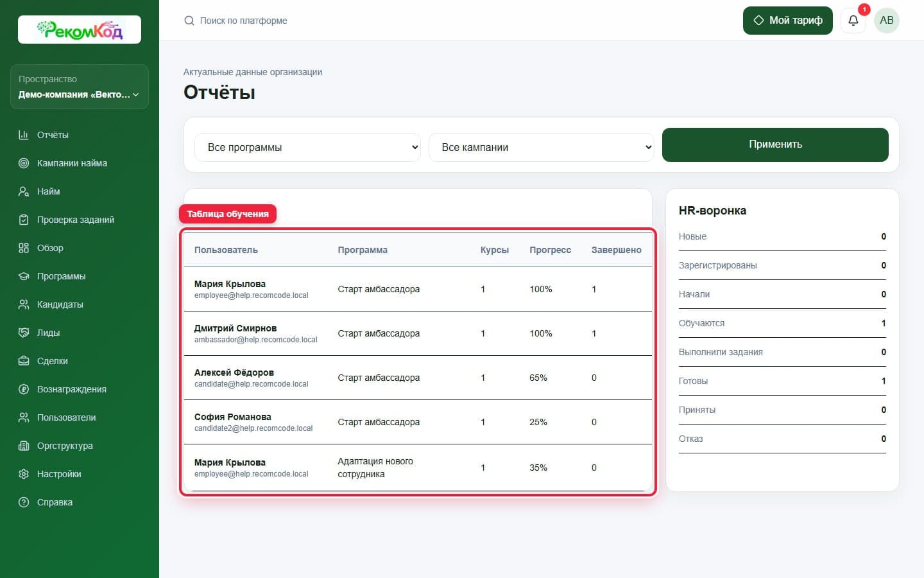Screen dimensions: 924x578
Task: Go to Оргструктура section
Action: [80, 446]
